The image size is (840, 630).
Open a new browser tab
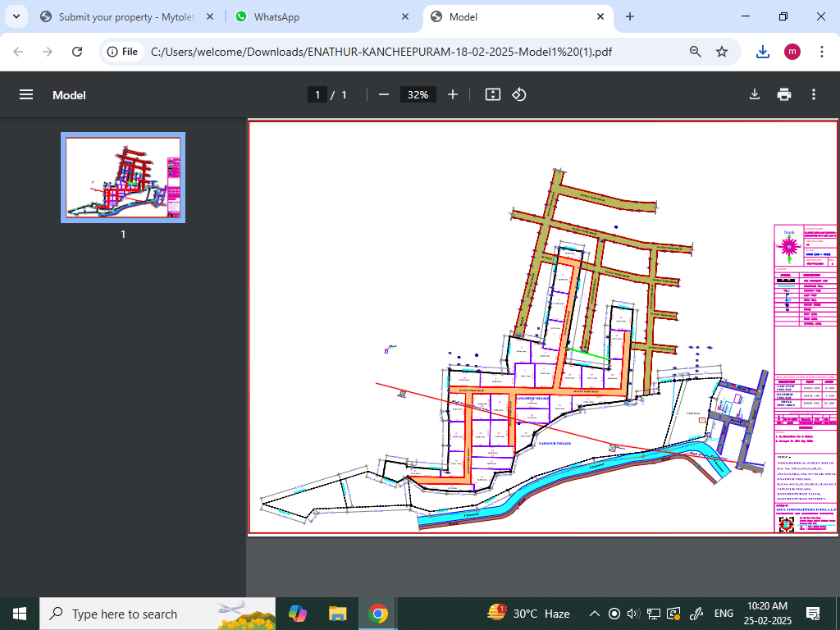click(630, 16)
